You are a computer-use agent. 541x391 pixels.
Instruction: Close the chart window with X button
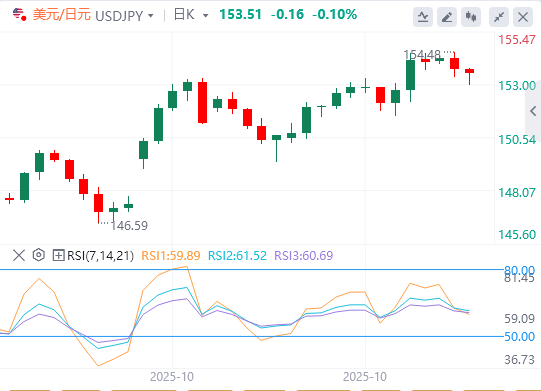[523, 17]
